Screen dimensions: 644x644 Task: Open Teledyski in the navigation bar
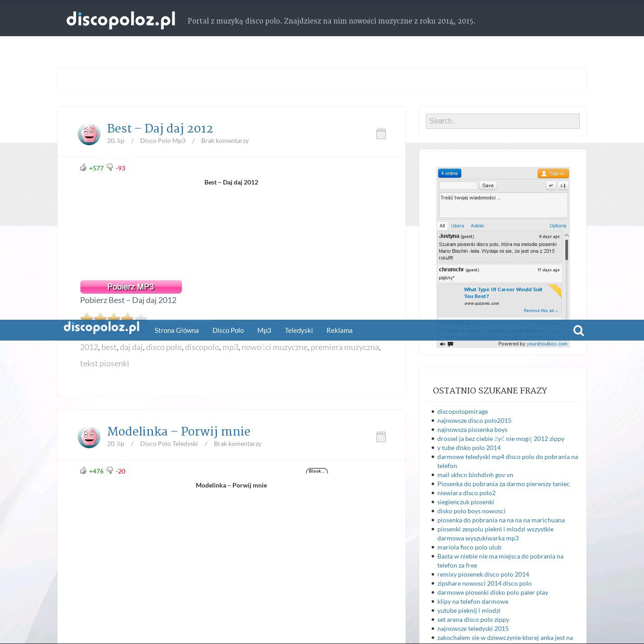click(298, 331)
